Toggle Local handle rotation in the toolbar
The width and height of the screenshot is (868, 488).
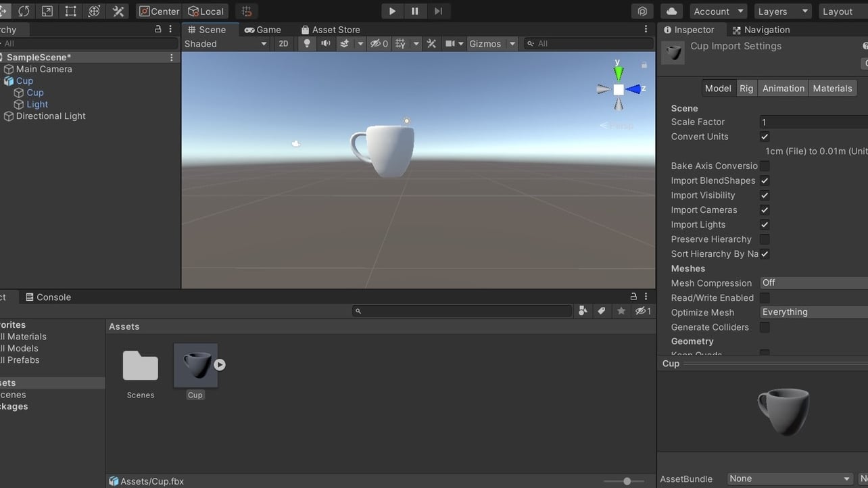pos(206,11)
